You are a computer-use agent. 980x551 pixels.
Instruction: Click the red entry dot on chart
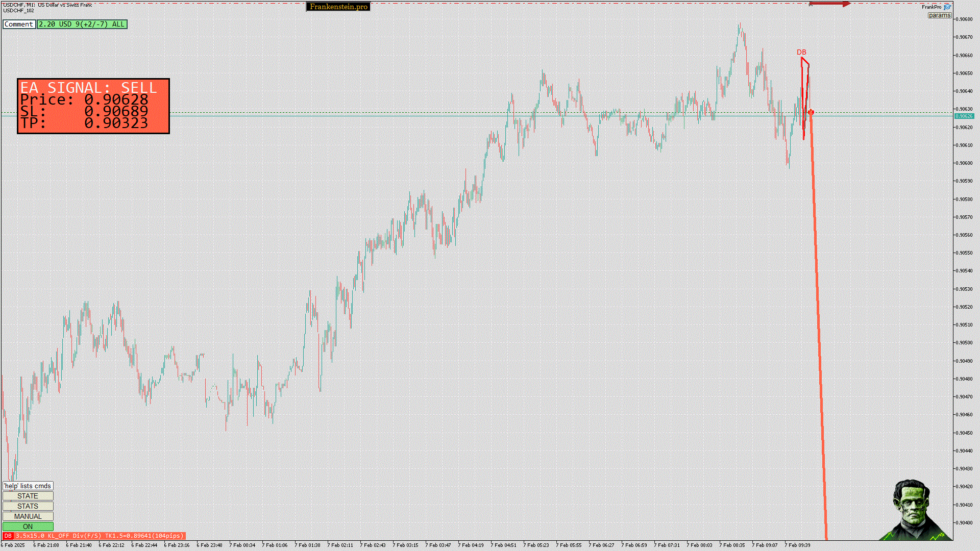pos(811,112)
